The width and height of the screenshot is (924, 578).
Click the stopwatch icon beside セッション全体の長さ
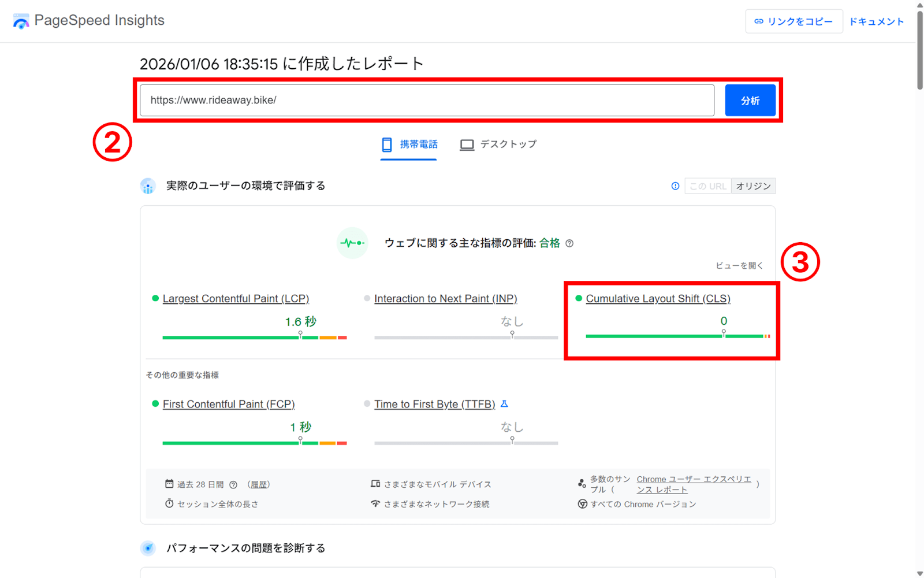[169, 503]
